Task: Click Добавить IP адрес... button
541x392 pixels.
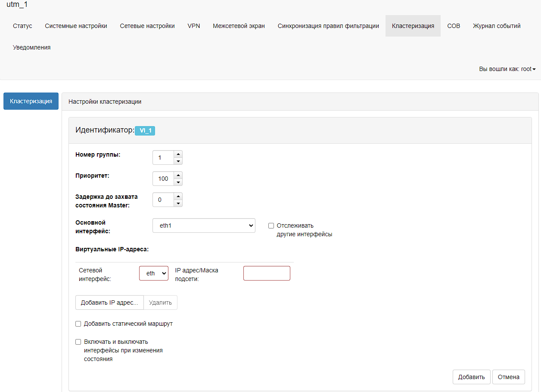Action: coord(109,302)
